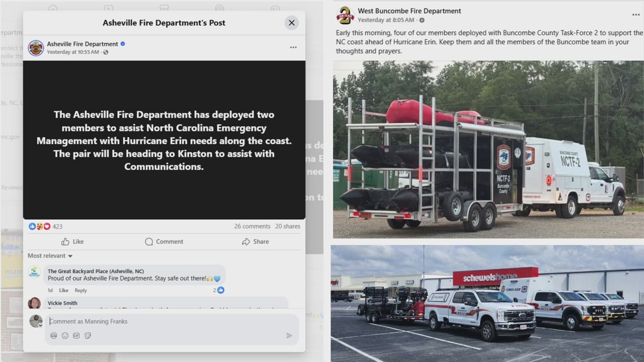This screenshot has height=362, width=644.
Task: Open reactions list showing 423
Action: (46, 226)
